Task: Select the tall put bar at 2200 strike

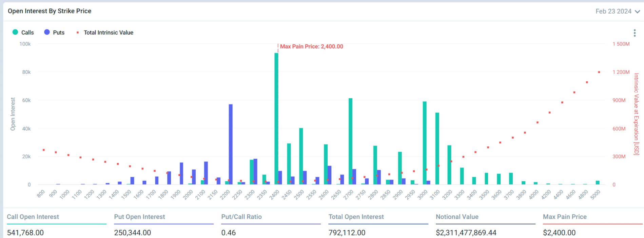Action: 231,144
